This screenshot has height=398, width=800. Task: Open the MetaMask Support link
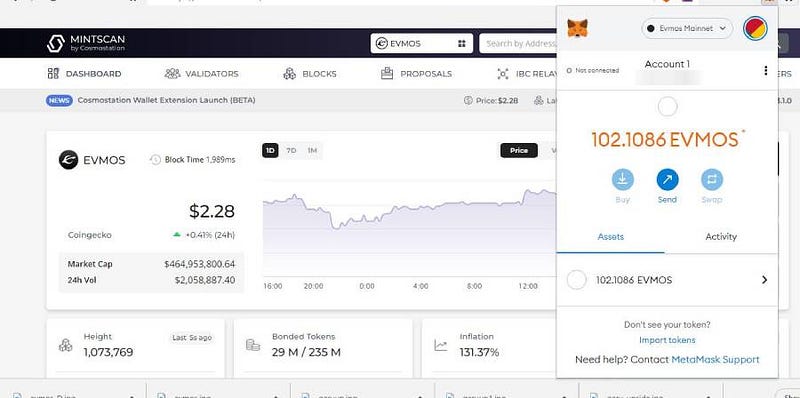click(715, 360)
